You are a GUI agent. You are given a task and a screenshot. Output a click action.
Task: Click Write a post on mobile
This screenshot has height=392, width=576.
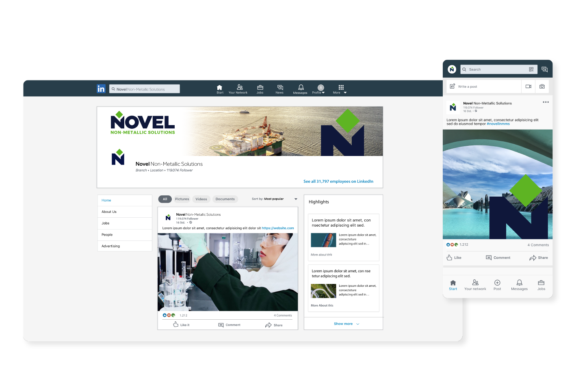pyautogui.click(x=484, y=87)
